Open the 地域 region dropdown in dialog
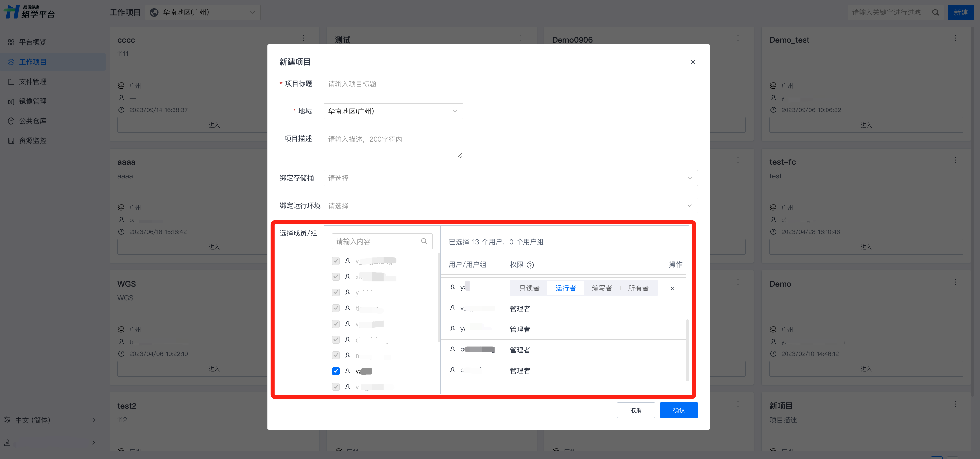 (x=393, y=111)
